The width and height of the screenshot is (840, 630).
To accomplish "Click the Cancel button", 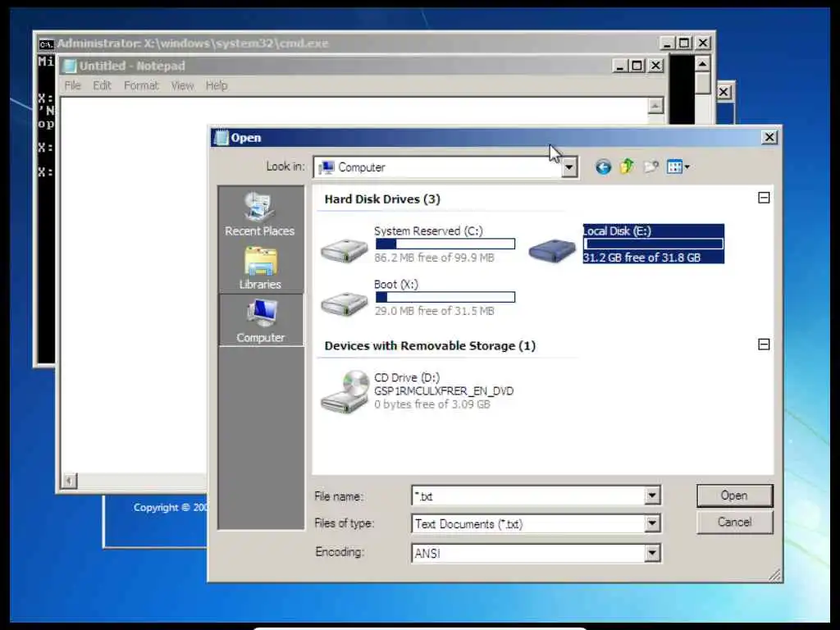I will [x=734, y=522].
